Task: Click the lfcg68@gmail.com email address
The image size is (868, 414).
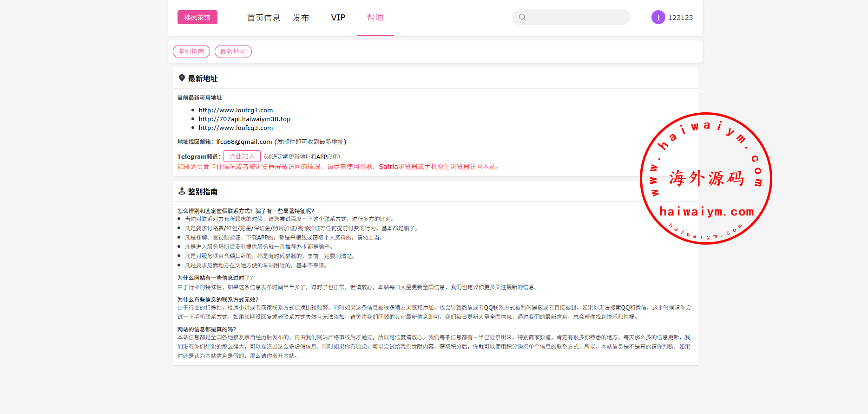Action: (x=244, y=142)
